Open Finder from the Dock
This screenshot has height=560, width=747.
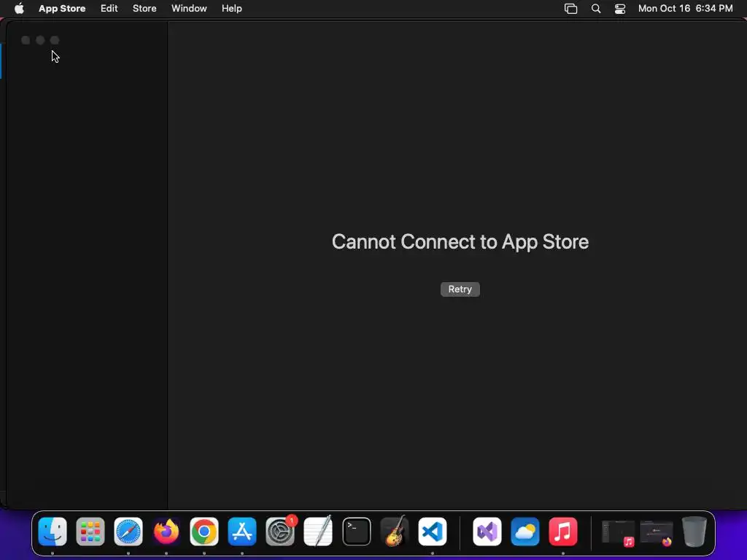click(x=53, y=532)
